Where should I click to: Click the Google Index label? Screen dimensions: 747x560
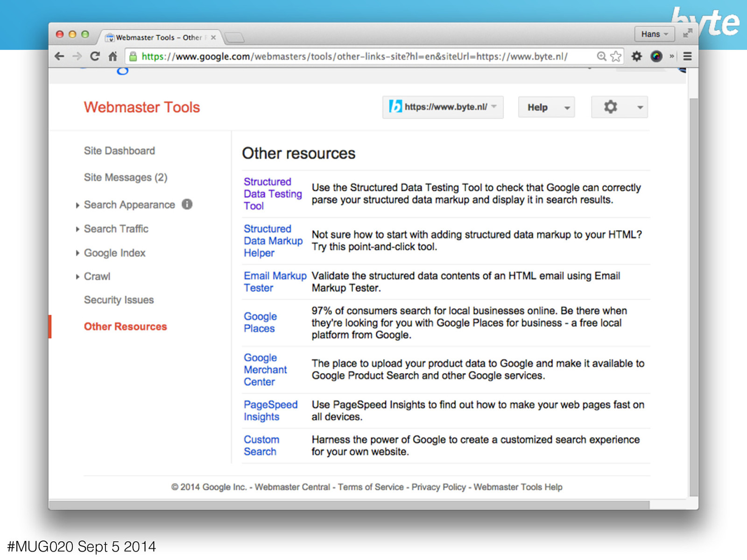coord(115,253)
